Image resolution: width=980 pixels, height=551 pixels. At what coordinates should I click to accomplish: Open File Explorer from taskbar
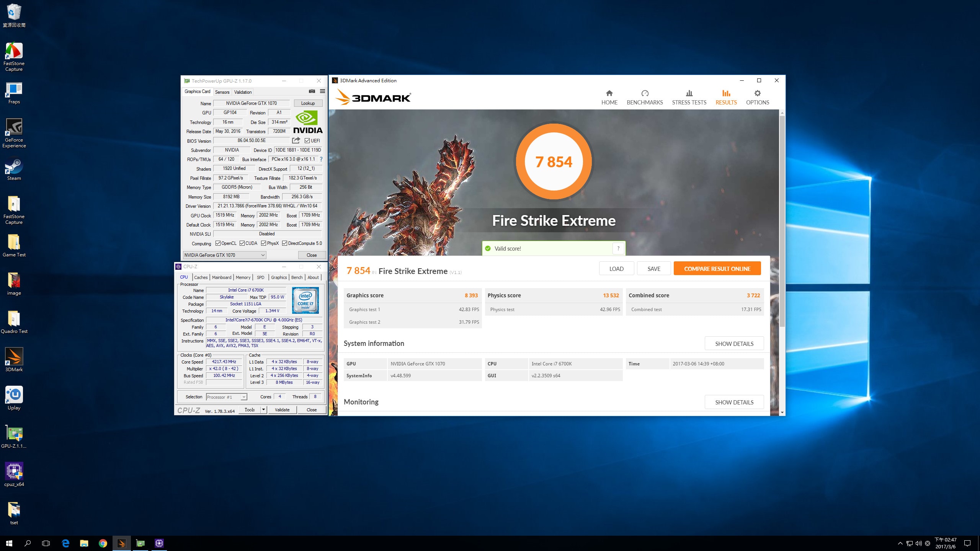[84, 543]
